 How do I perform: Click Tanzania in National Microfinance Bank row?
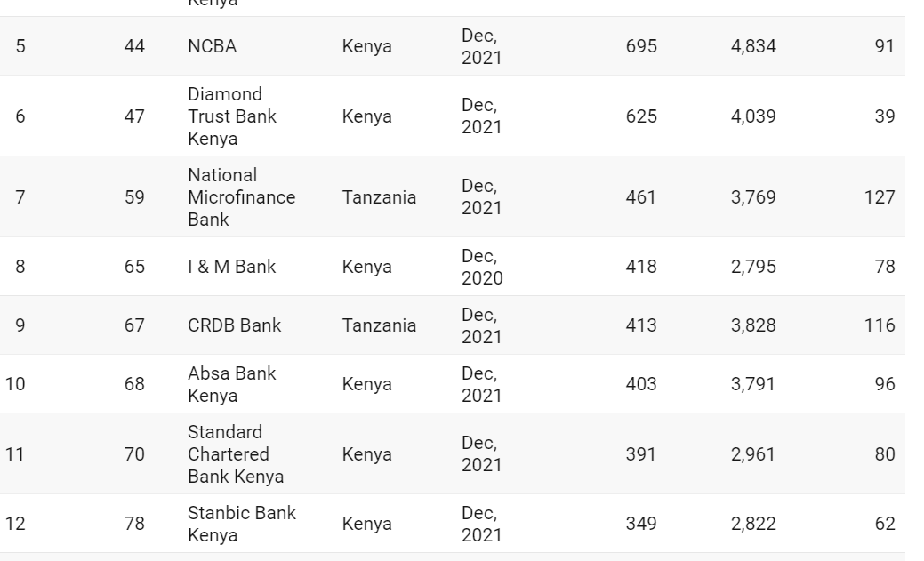click(x=379, y=197)
